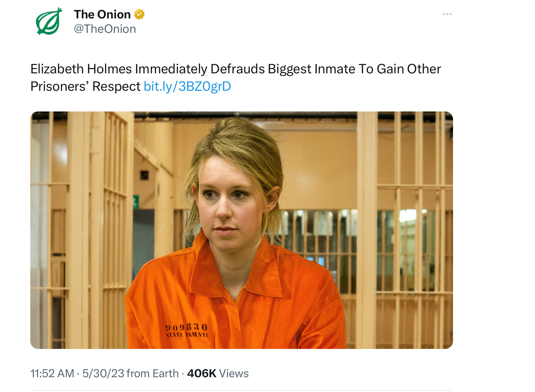Image resolution: width=535 pixels, height=392 pixels.
Task: Click the "Elizabeth Holmes" headline text
Action: point(81,69)
